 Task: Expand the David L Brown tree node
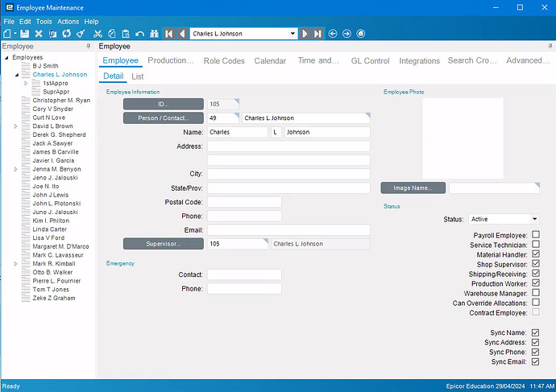17,126
